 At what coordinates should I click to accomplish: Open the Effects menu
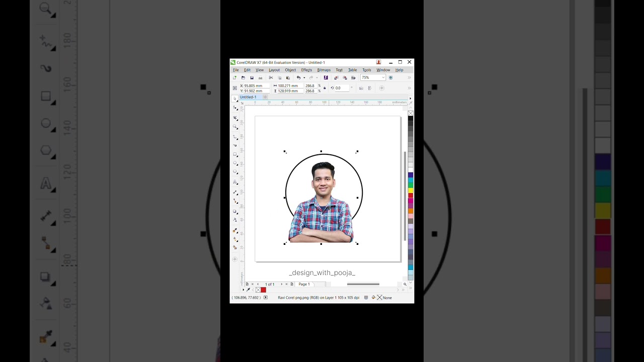pos(306,70)
